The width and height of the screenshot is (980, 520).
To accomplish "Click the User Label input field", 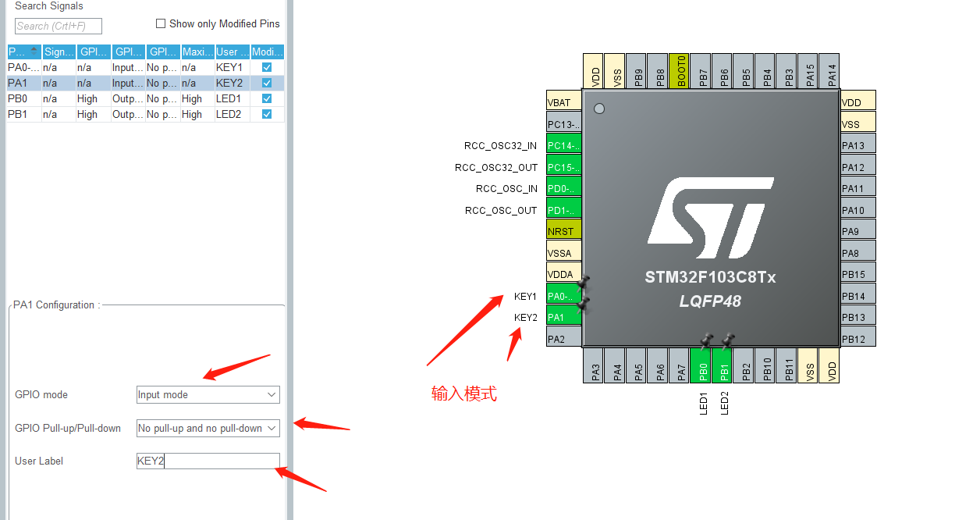I will click(x=208, y=461).
